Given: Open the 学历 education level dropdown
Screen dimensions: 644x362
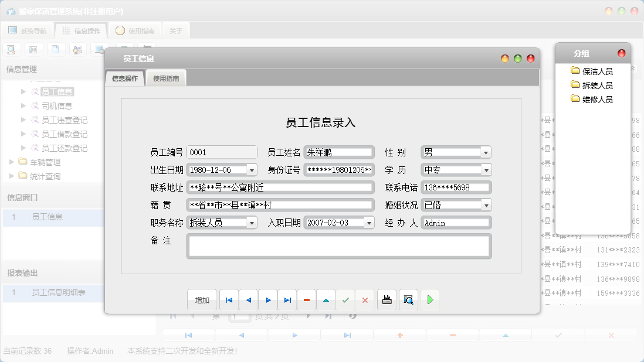Looking at the screenshot, I should tap(486, 169).
